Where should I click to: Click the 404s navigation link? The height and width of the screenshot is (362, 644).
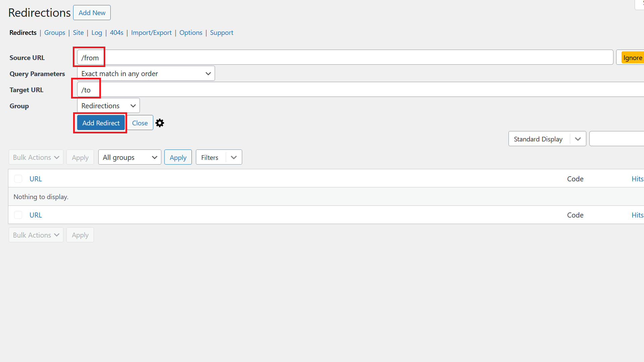coord(116,32)
